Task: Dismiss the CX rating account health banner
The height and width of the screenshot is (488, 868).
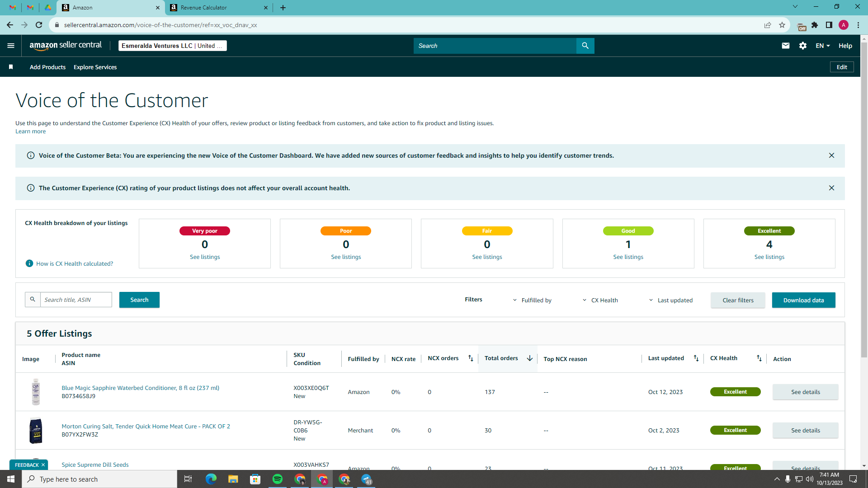Action: 831,188
